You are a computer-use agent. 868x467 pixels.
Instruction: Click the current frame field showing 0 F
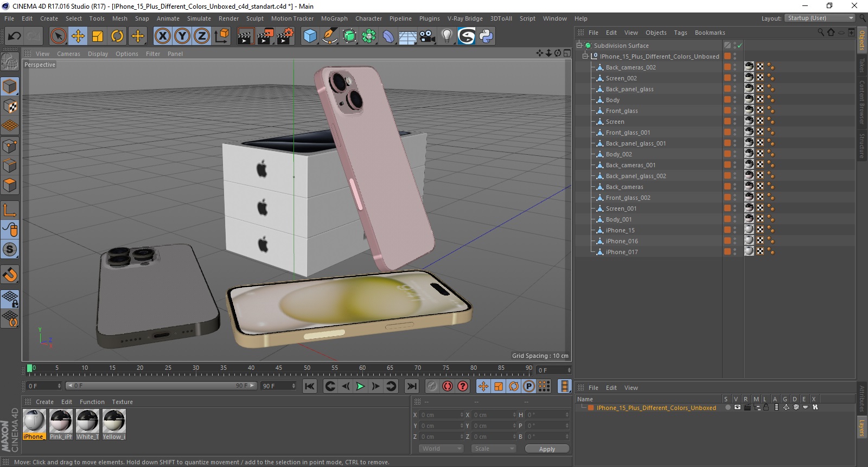[x=44, y=386]
